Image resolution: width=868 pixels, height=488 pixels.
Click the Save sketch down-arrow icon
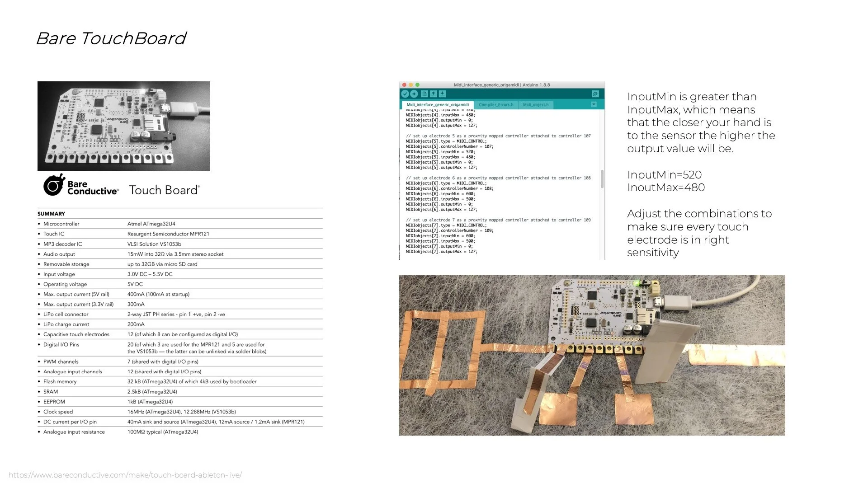point(442,94)
